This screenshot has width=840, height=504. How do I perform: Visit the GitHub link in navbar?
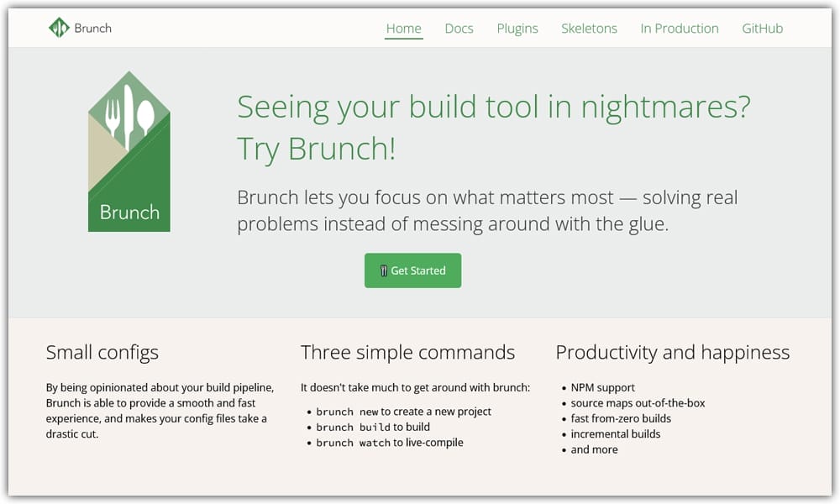[762, 29]
